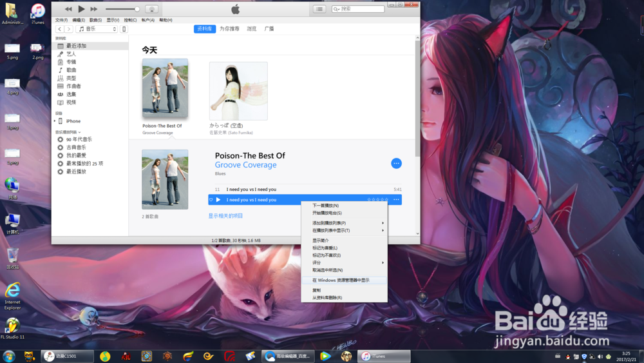The image size is (644, 363).
Task: Open the highlighted song's ellipsis button
Action: (x=396, y=200)
